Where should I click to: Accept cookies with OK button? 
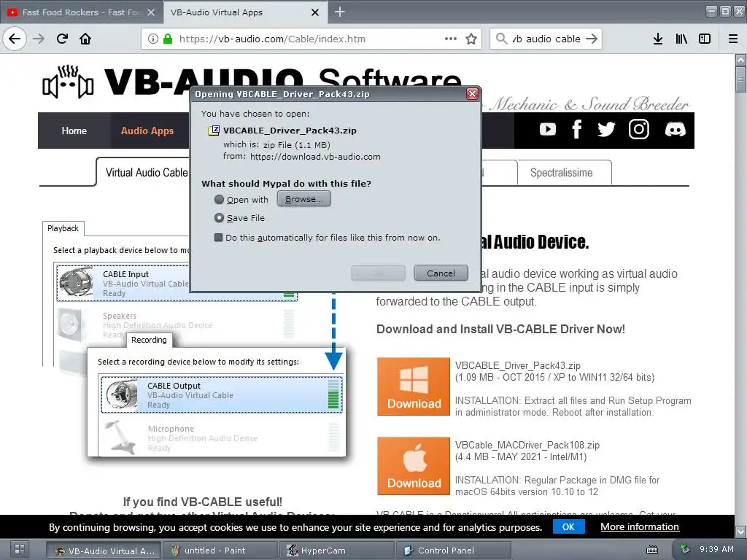click(568, 526)
